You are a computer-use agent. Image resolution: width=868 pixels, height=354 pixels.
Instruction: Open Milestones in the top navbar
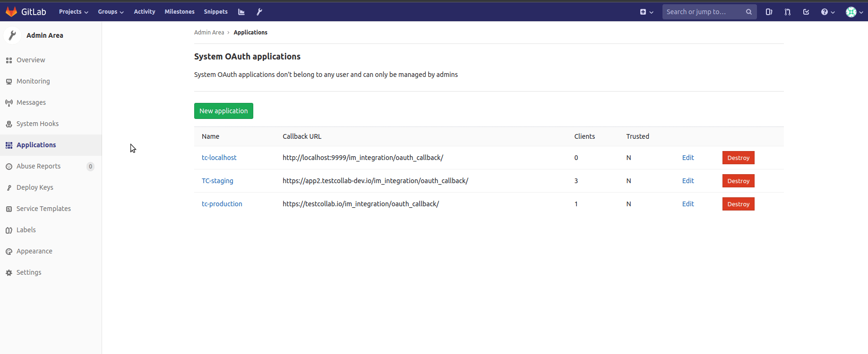tap(180, 12)
